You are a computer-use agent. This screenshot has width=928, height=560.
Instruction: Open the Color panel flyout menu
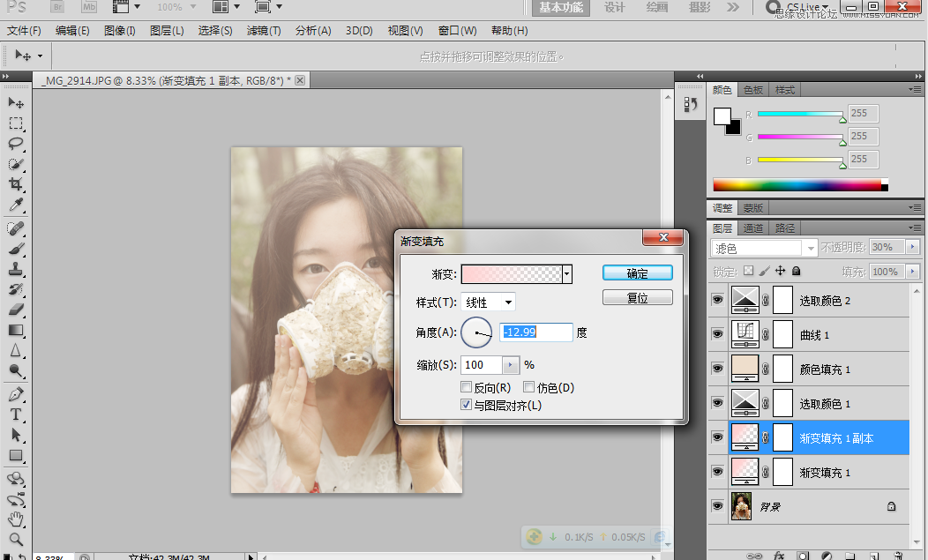[x=915, y=90]
